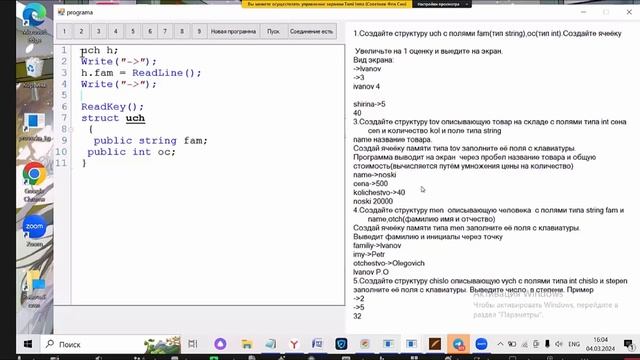
Task: Switch to Zoom from the taskbar
Action: (482, 344)
